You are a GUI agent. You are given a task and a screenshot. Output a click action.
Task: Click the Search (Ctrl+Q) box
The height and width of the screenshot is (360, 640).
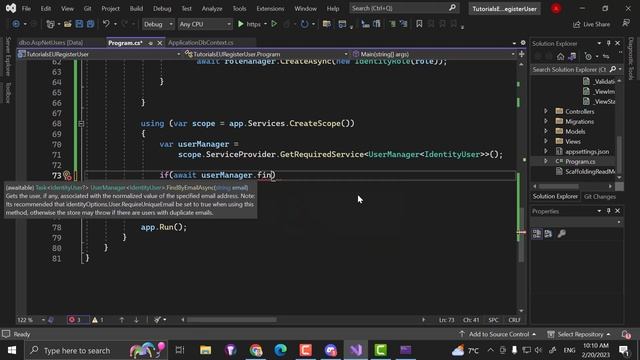pos(403,8)
